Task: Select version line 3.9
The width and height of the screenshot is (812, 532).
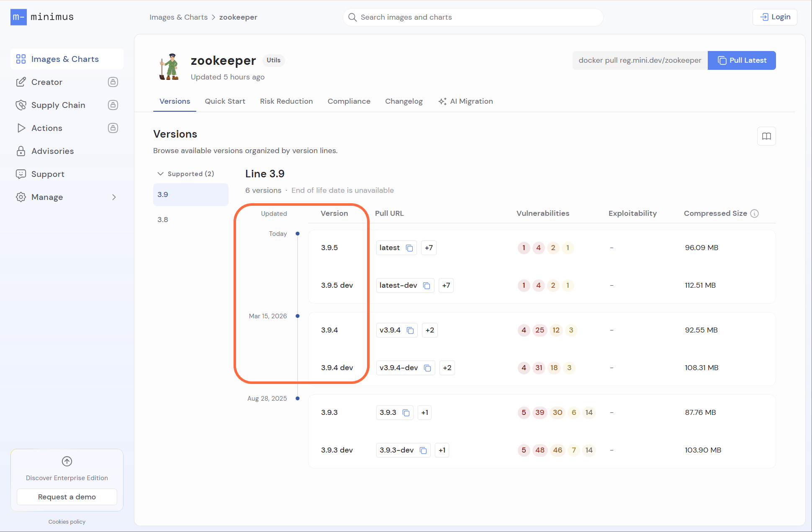Action: point(191,195)
